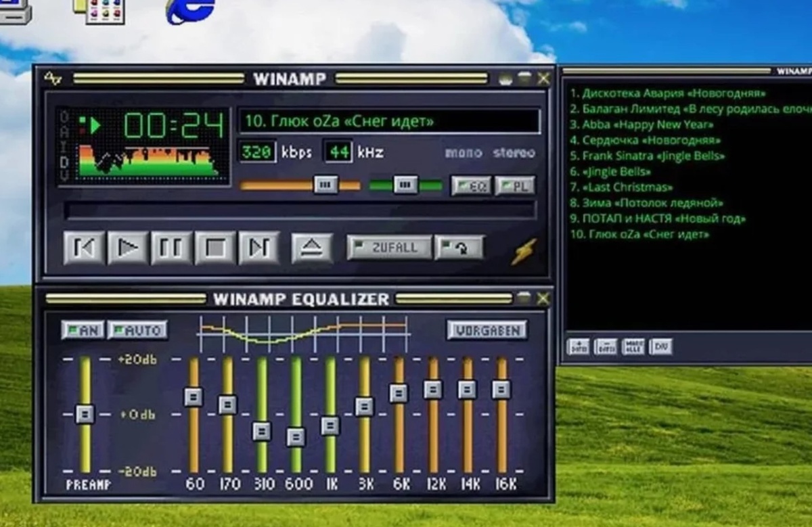Open the VORGABEN presets menu
This screenshot has height=527, width=812.
pos(487,330)
